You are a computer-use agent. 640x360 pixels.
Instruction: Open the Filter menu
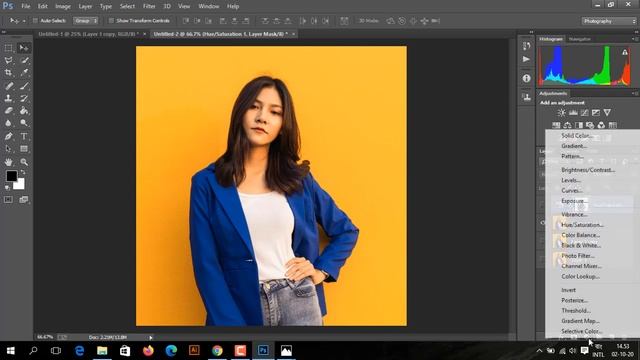tap(149, 7)
